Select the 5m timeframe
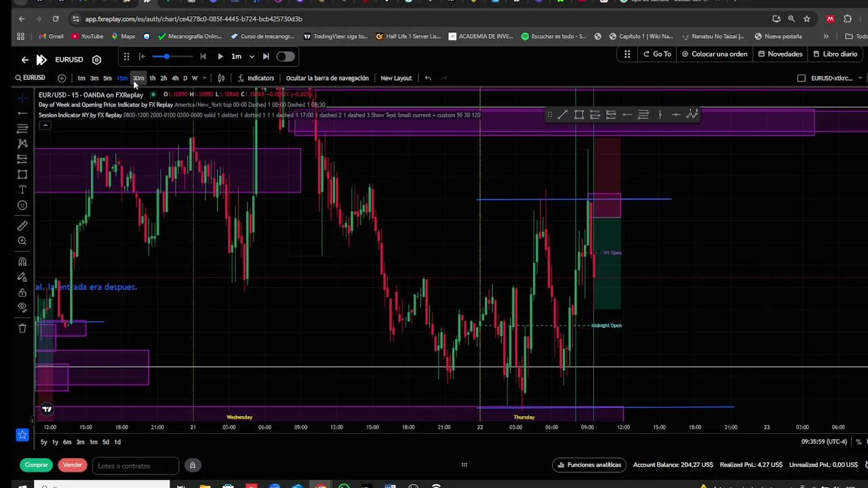Screen dimensions: 868x488 pyautogui.click(x=107, y=78)
